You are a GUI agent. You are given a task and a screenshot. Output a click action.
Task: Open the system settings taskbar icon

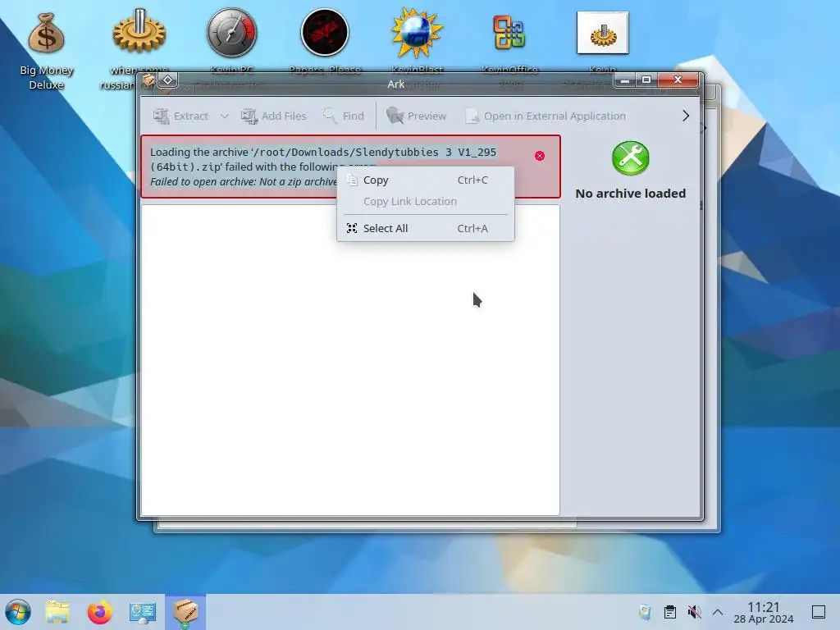pos(143,612)
